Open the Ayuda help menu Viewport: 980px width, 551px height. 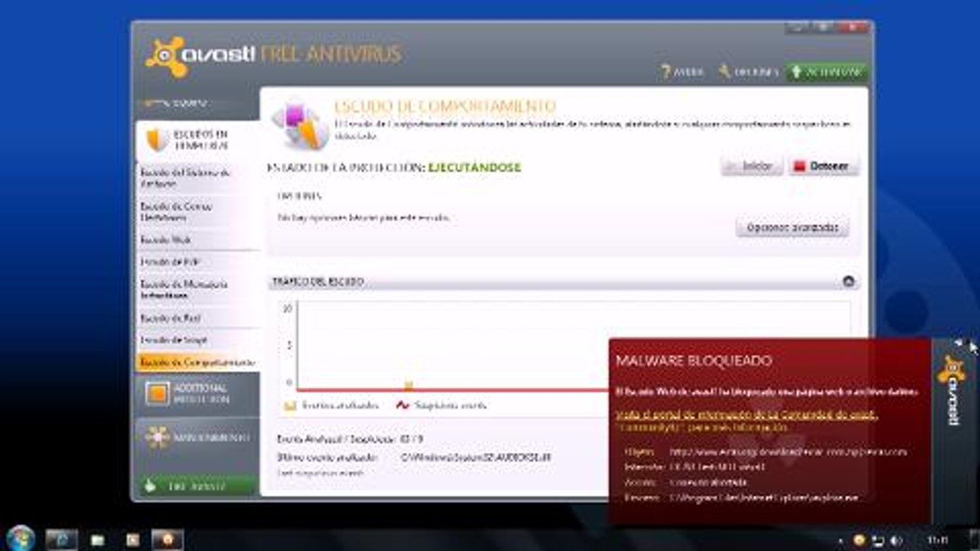682,72
